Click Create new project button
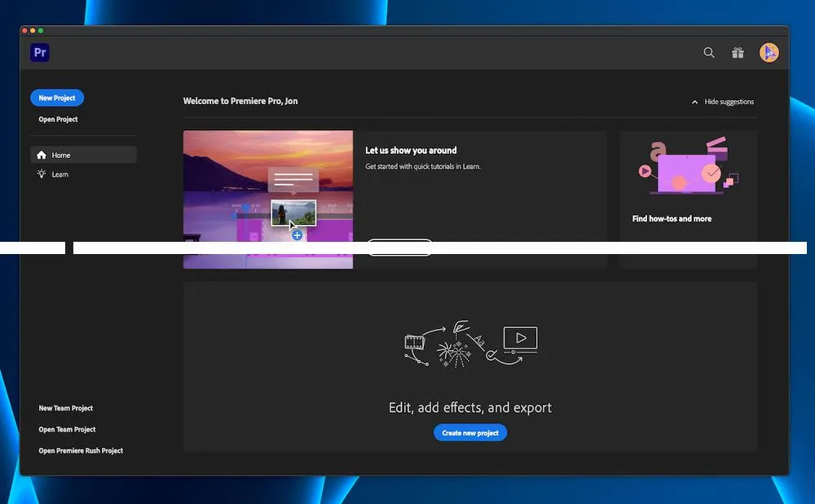The height and width of the screenshot is (504, 815). coord(470,433)
